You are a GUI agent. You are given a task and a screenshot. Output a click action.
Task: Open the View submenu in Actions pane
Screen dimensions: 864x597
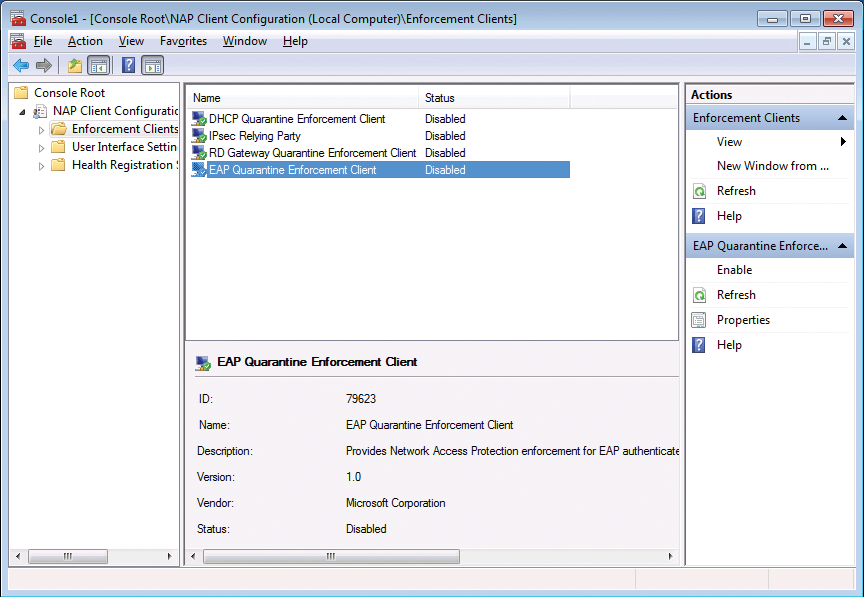[x=730, y=142]
